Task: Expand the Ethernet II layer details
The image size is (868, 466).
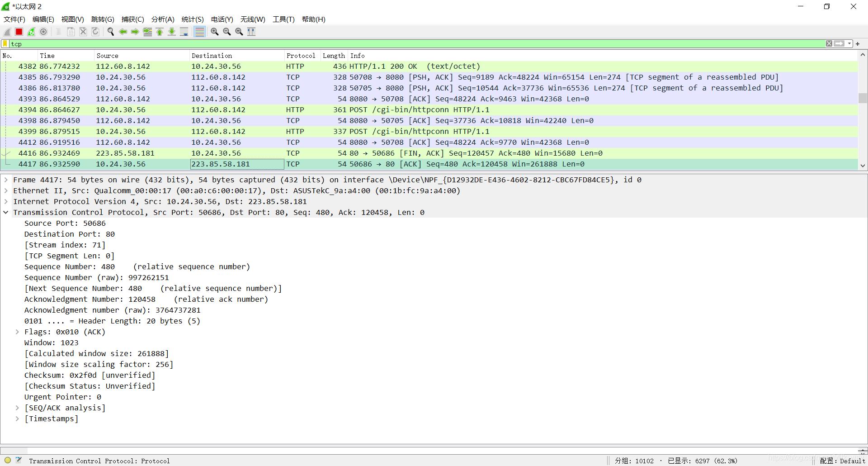Action: [x=6, y=191]
